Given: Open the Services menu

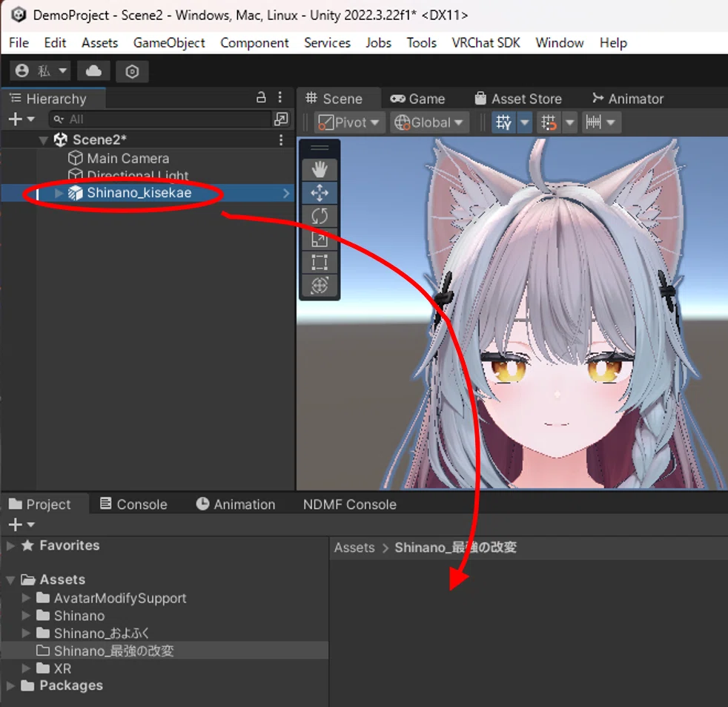Looking at the screenshot, I should 328,43.
